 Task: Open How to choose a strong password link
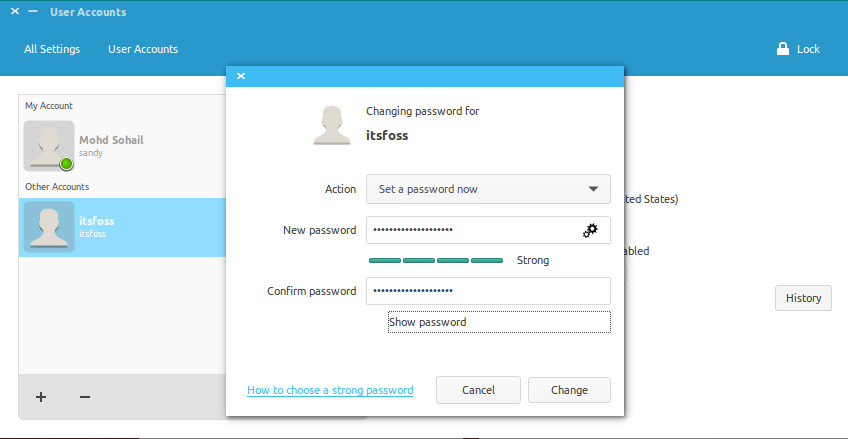pyautogui.click(x=330, y=390)
